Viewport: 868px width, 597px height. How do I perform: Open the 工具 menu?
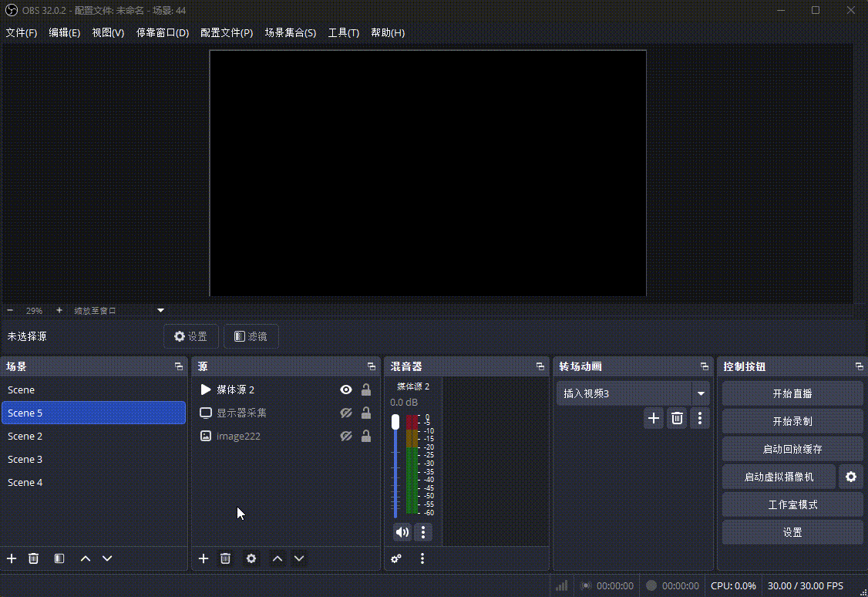coord(344,33)
